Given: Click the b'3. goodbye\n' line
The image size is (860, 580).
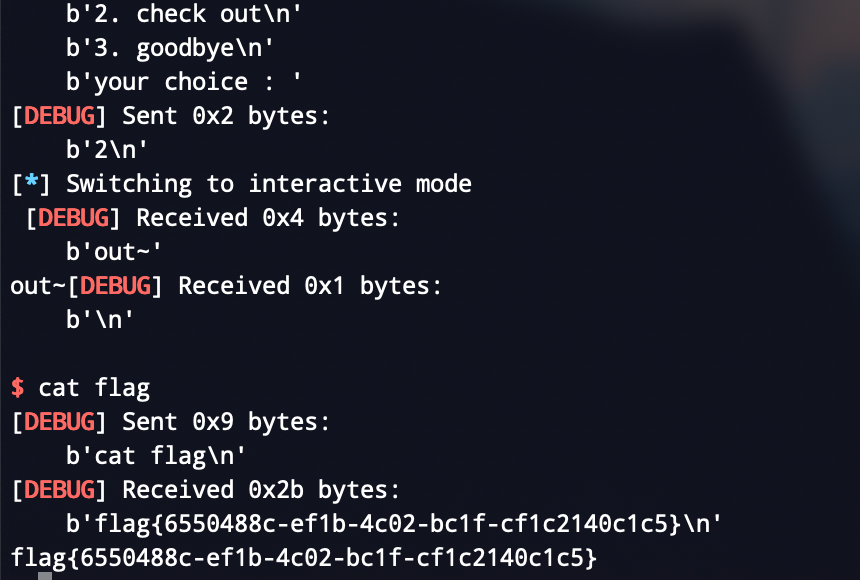Looking at the screenshot, I should click(170, 48).
